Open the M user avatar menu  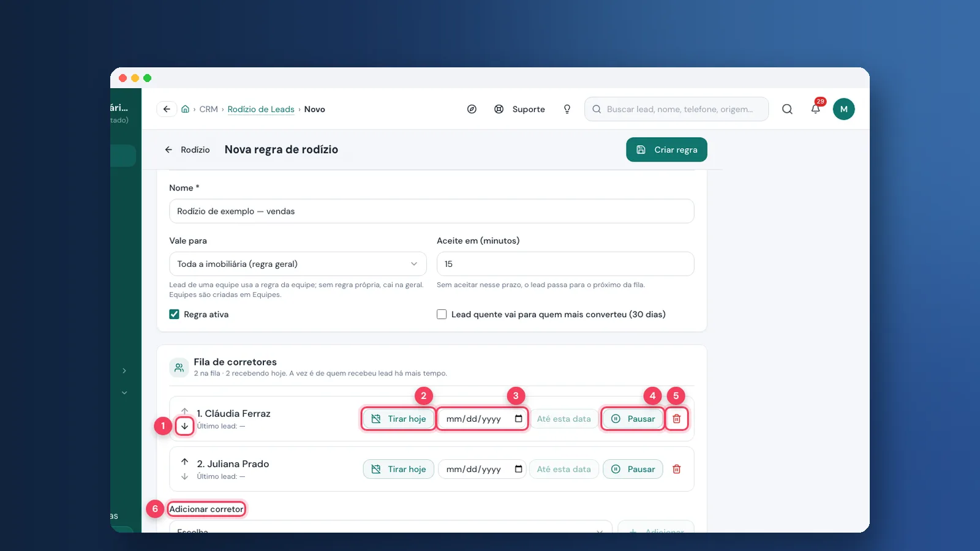[843, 109]
